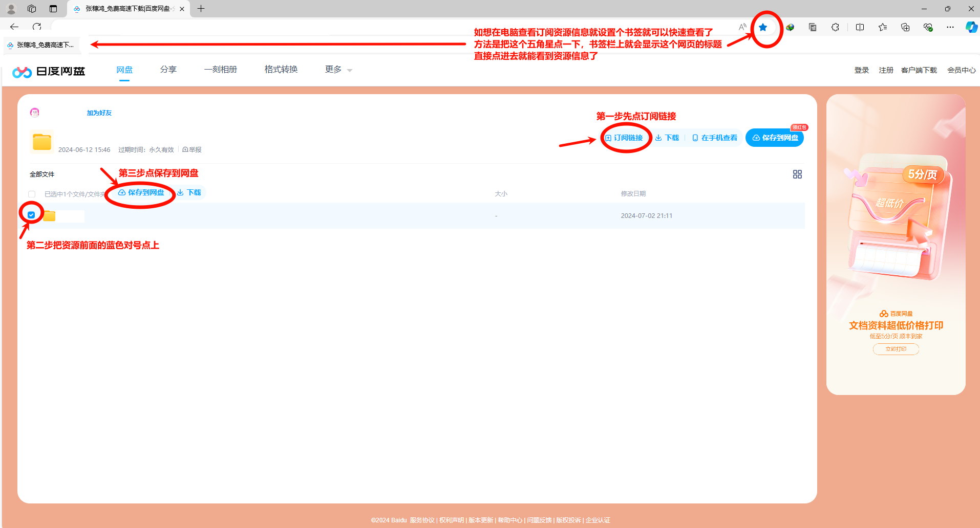Click the 2024-07-02 21:11 date cell
The width and height of the screenshot is (980, 528).
click(x=647, y=216)
